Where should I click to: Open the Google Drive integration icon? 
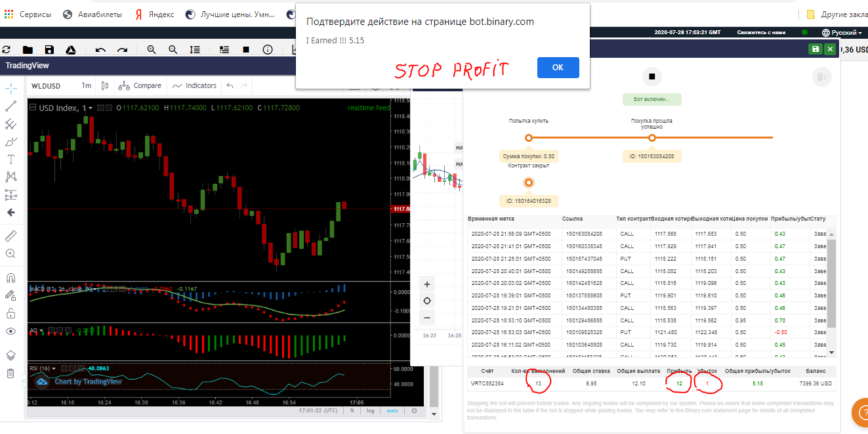(71, 50)
